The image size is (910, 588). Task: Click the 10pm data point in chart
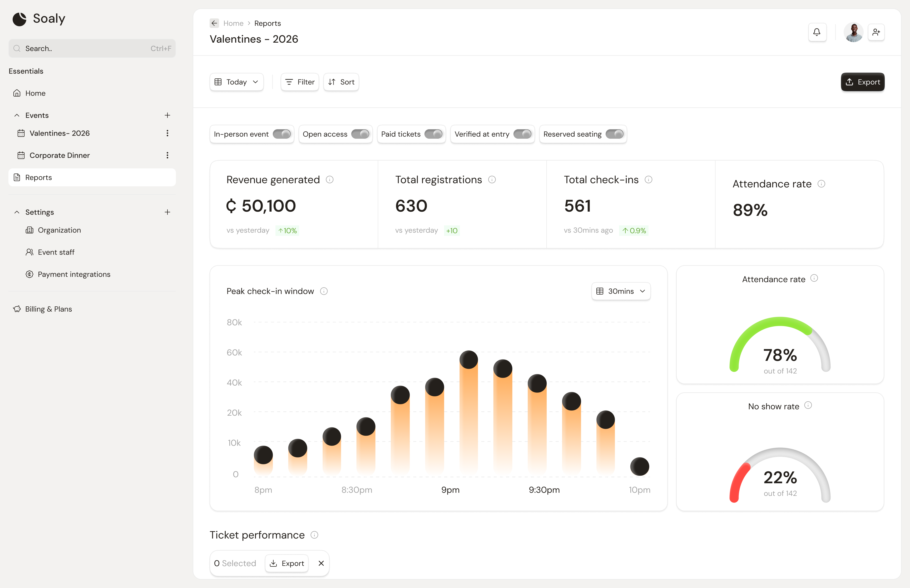640,467
